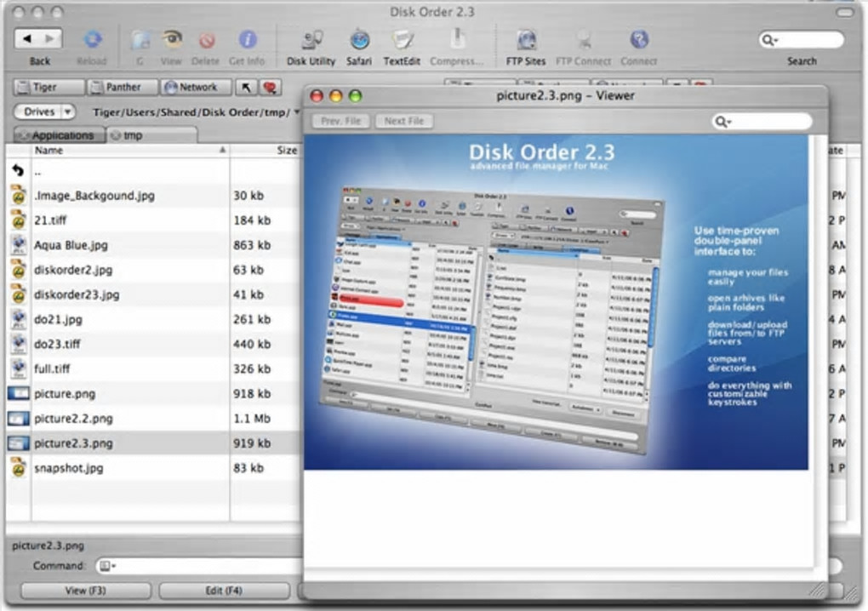Image resolution: width=868 pixels, height=611 pixels.
Task: Click the G toolbar icon
Action: point(140,40)
